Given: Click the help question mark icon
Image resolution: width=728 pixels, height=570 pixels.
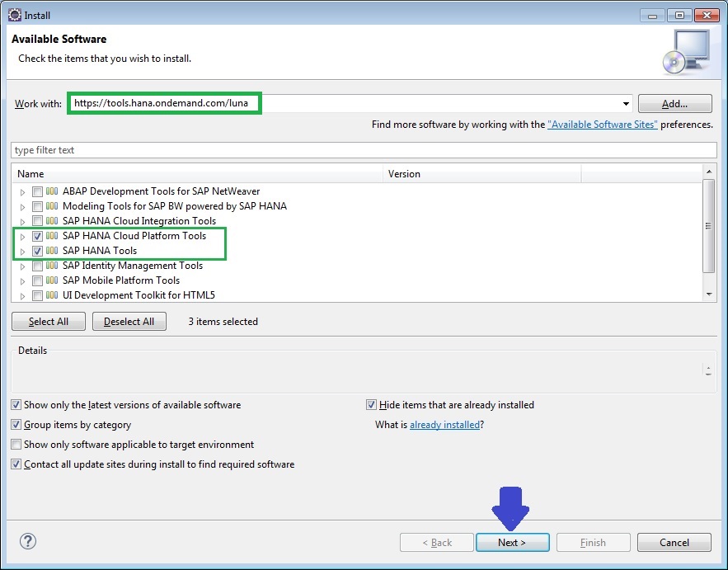Looking at the screenshot, I should point(28,541).
